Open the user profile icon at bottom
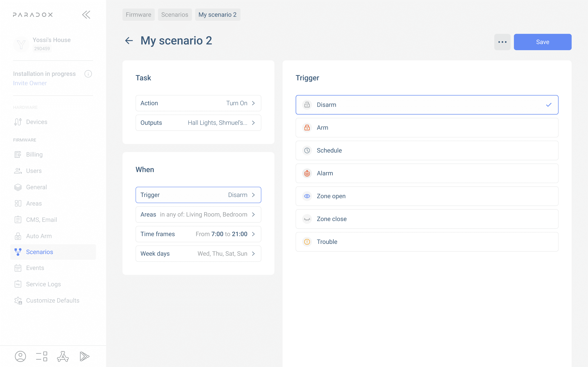This screenshot has width=588, height=367. pos(20,356)
